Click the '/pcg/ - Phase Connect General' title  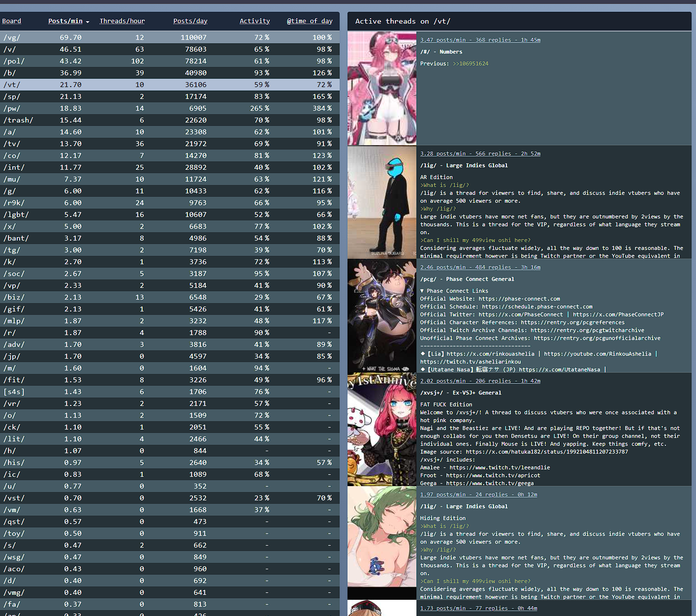[x=467, y=279]
